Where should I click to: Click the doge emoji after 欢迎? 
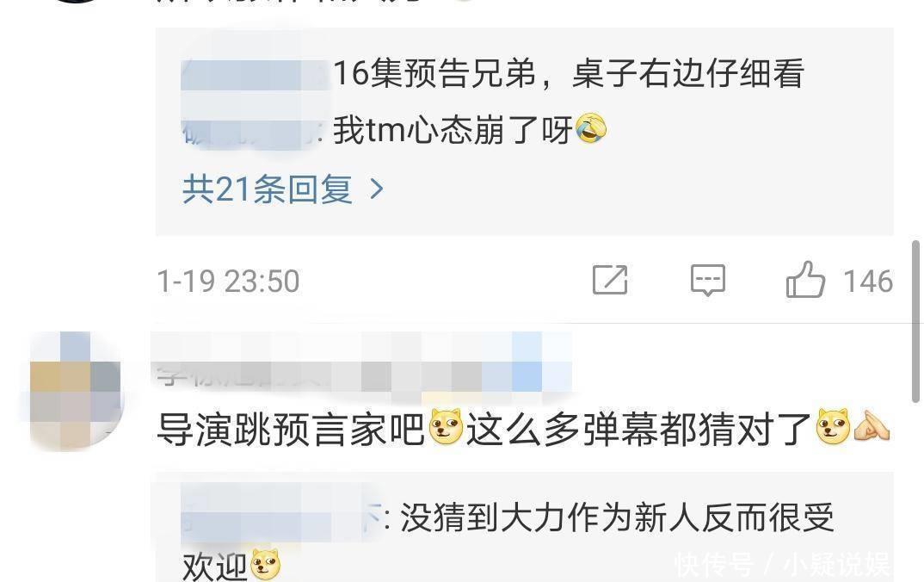click(265, 565)
